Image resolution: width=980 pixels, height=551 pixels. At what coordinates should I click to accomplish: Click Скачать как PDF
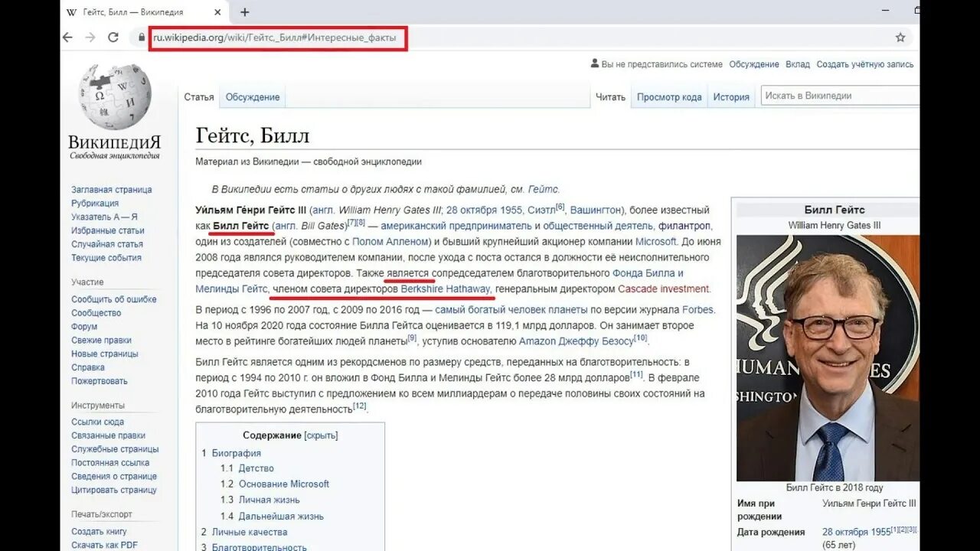coord(105,545)
